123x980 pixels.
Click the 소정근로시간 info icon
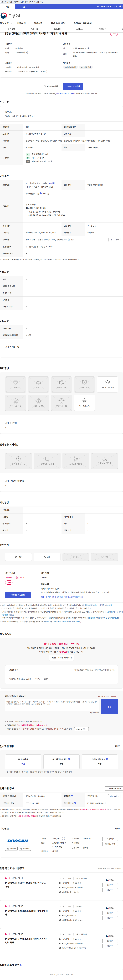(x=41, y=193)
